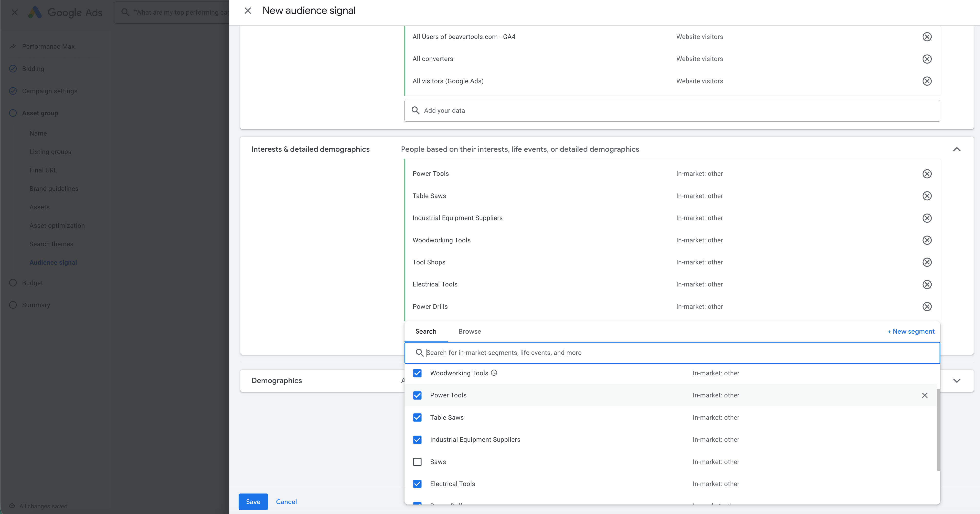
Task: Click the X on the Power Tools dropdown row
Action: tap(925, 395)
